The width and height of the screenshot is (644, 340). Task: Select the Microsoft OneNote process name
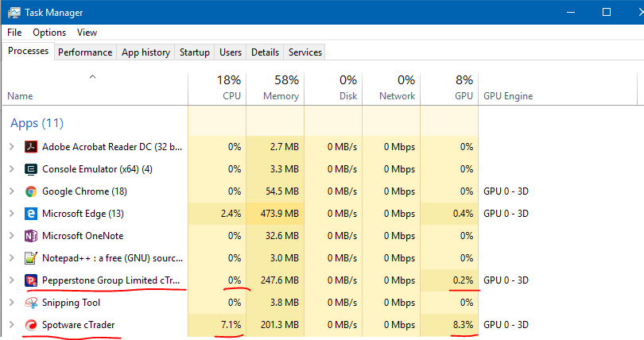83,236
